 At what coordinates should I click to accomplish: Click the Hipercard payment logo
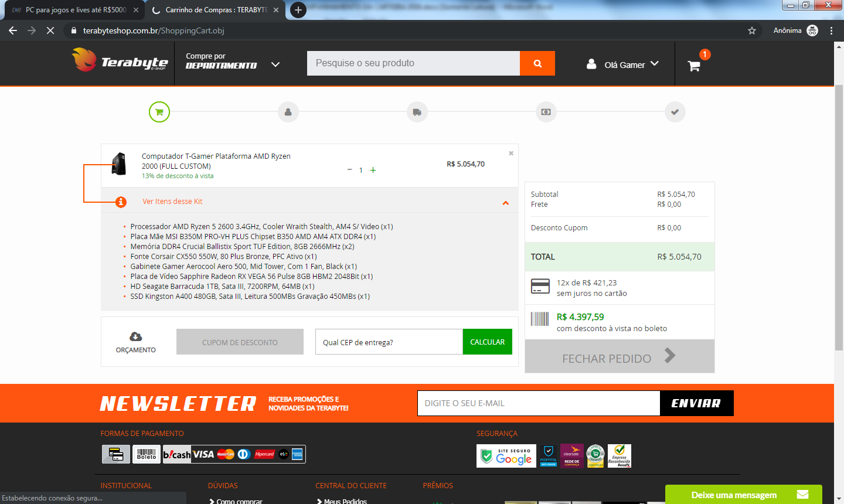pyautogui.click(x=264, y=454)
